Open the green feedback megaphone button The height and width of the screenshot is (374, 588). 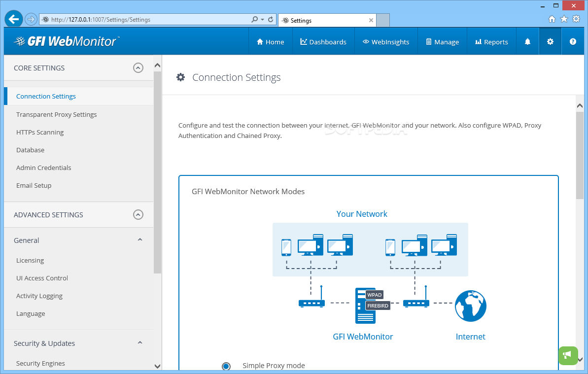pos(568,355)
